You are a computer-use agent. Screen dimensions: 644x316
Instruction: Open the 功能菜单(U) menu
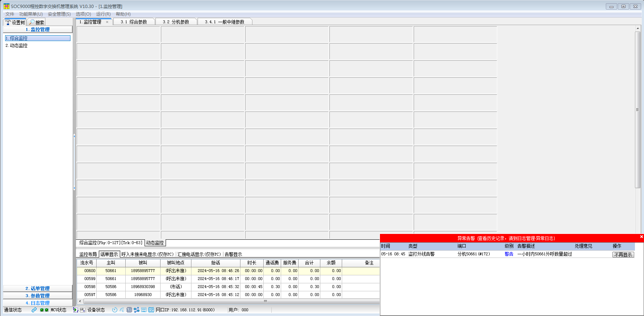[31, 14]
